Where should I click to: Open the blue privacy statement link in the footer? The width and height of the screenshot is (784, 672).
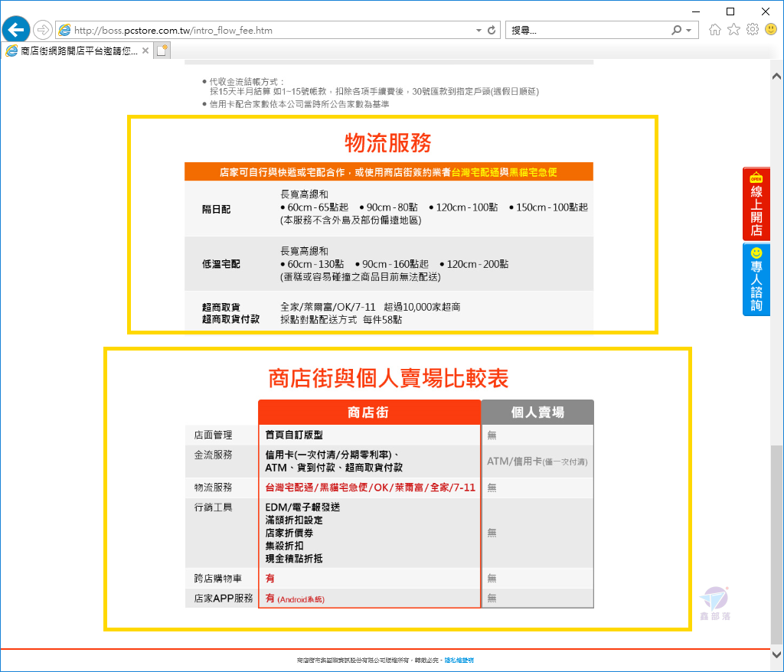coord(459,661)
